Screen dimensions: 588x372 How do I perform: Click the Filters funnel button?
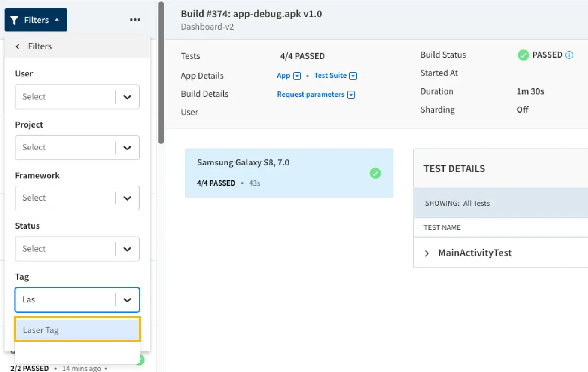pyautogui.click(x=36, y=20)
